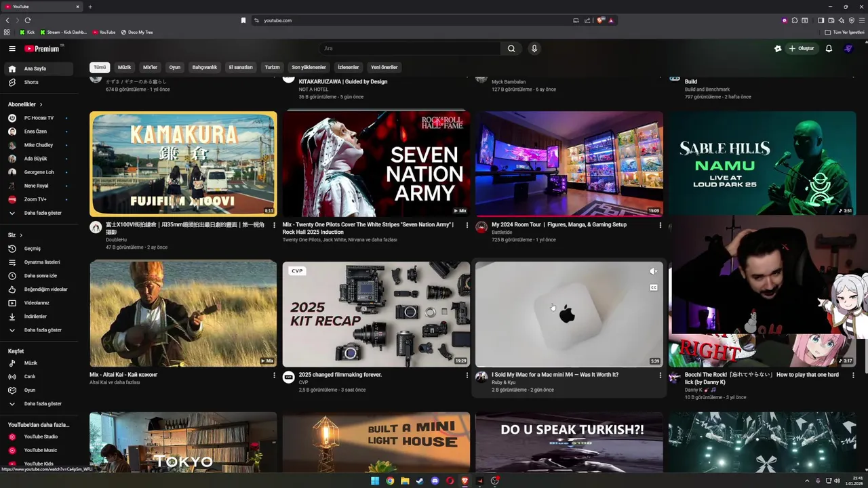
Task: Bookmark this page icon in address bar
Action: coord(243,20)
